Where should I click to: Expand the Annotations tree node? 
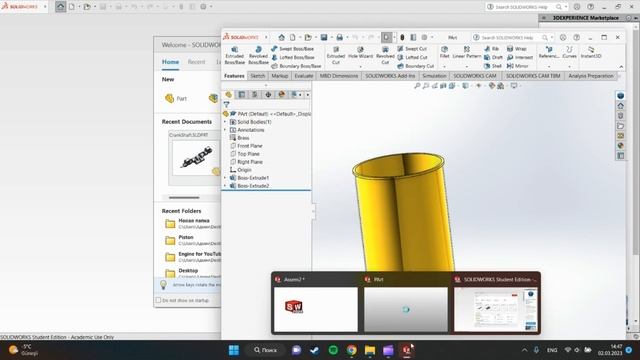(x=225, y=130)
